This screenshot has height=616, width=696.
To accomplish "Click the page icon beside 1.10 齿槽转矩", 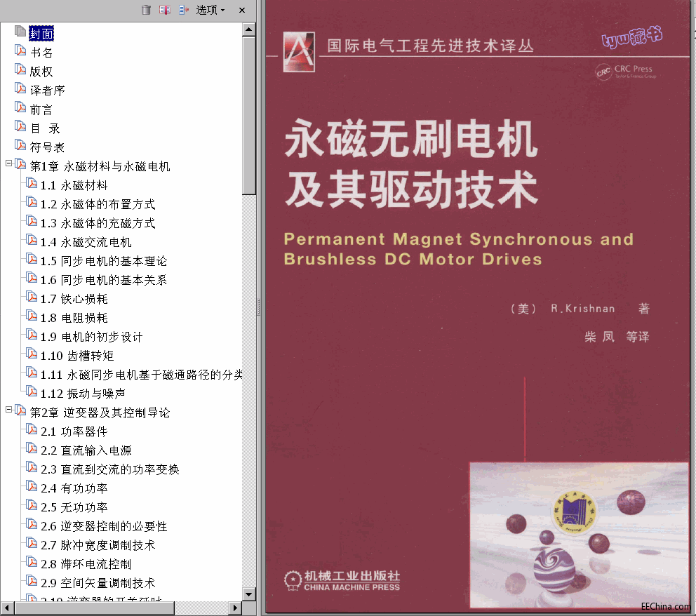I will pyautogui.click(x=31, y=354).
